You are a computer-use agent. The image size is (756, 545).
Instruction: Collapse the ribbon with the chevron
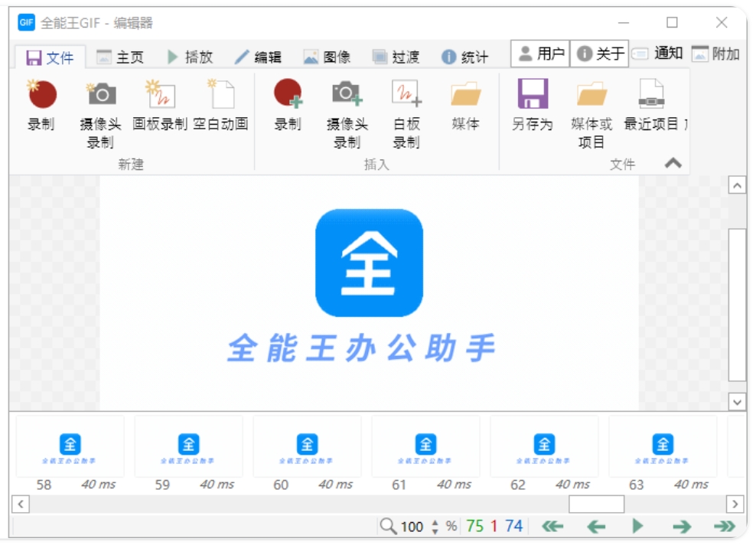(673, 163)
